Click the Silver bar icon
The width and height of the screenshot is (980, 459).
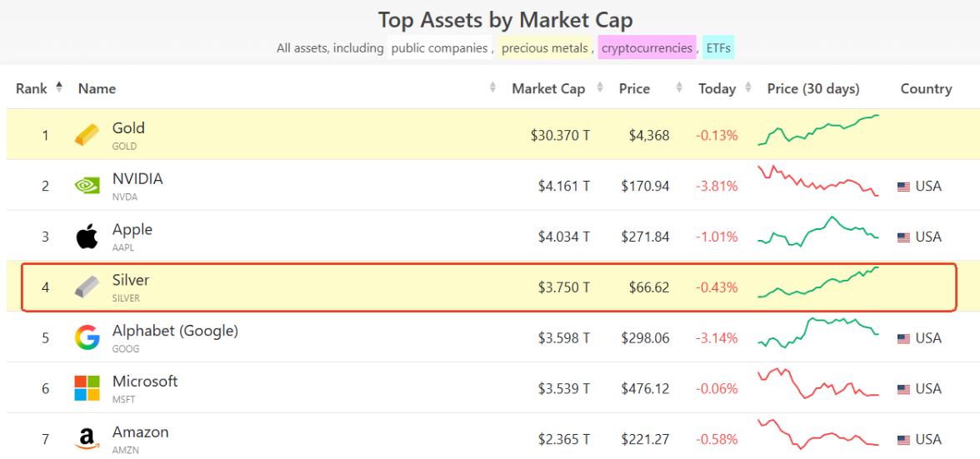pos(87,287)
